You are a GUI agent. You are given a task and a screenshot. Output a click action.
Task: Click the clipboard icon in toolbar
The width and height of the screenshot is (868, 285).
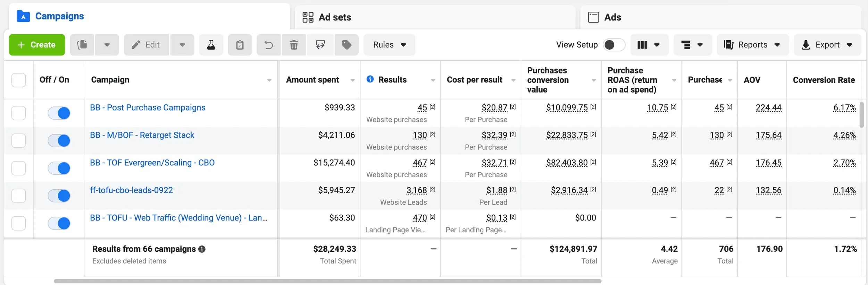tap(240, 45)
